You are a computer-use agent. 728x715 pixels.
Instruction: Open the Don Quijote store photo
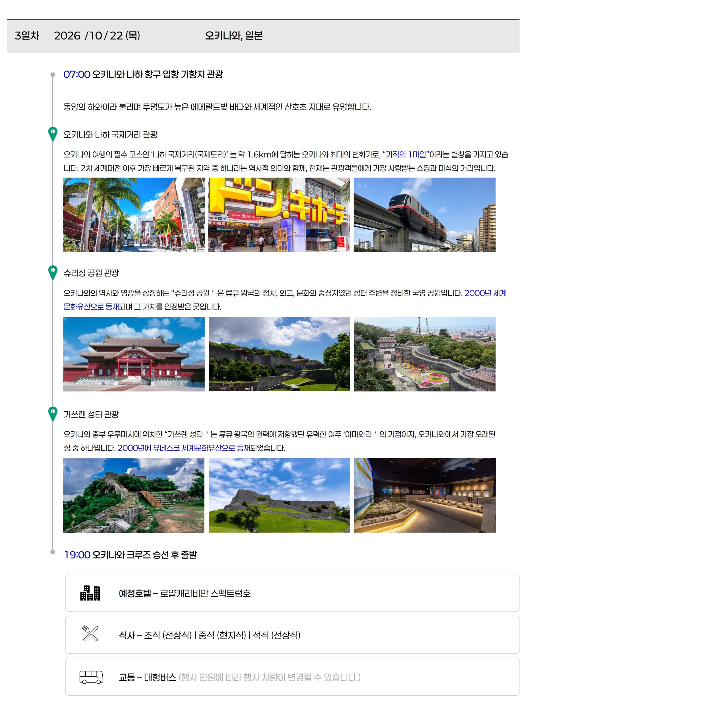pos(279,215)
